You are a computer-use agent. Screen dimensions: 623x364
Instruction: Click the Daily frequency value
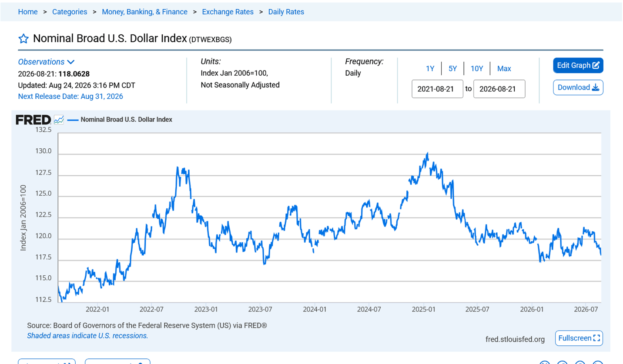[x=353, y=73]
